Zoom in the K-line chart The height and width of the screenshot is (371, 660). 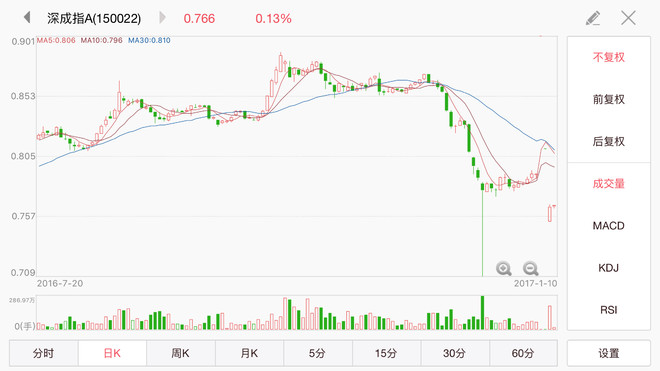click(503, 268)
